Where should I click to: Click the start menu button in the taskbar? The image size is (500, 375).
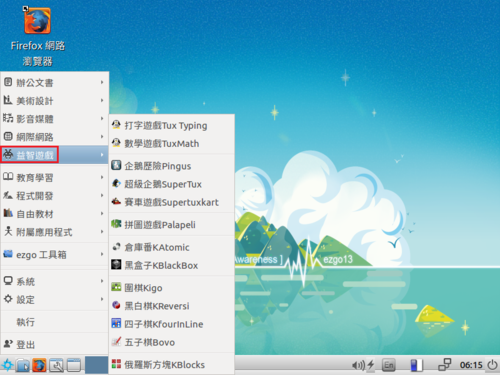point(7,365)
